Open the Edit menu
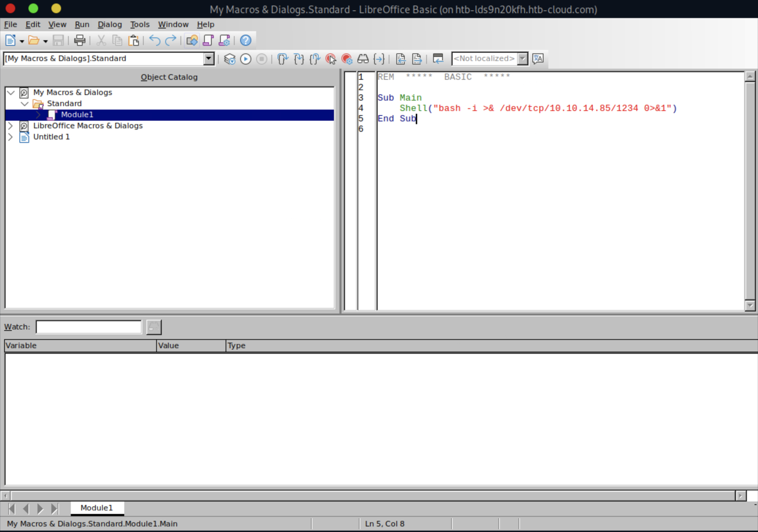This screenshot has height=532, width=758. tap(33, 25)
